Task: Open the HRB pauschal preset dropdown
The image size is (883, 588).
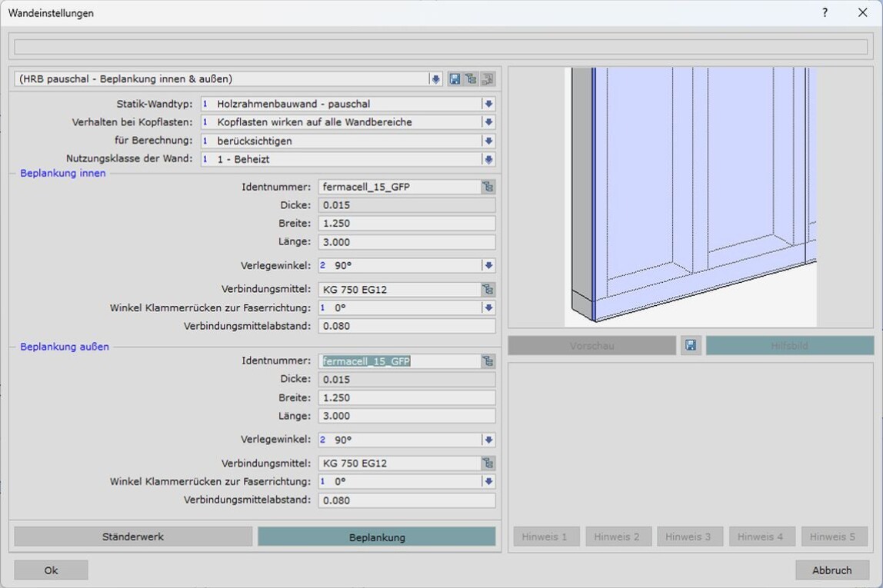Action: (x=435, y=79)
